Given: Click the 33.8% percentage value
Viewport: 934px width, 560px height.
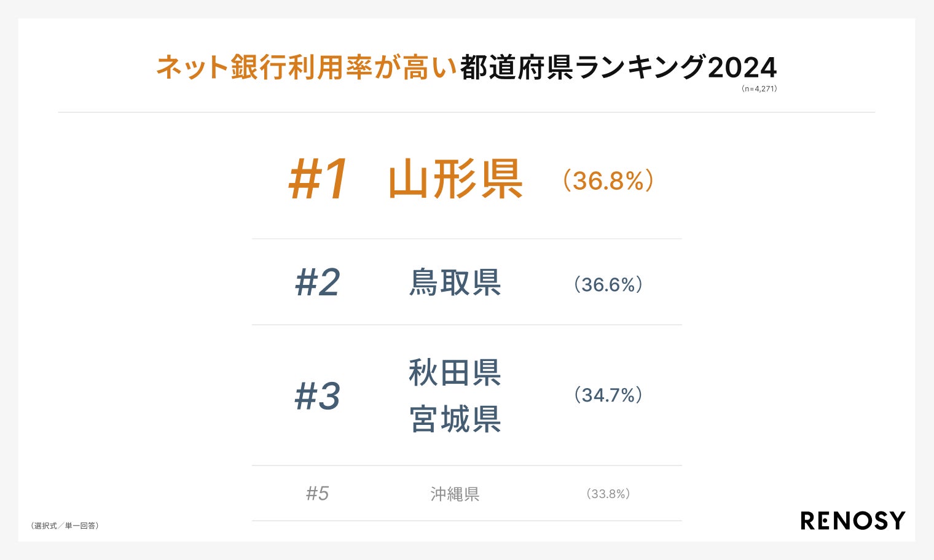Looking at the screenshot, I should pyautogui.click(x=608, y=494).
